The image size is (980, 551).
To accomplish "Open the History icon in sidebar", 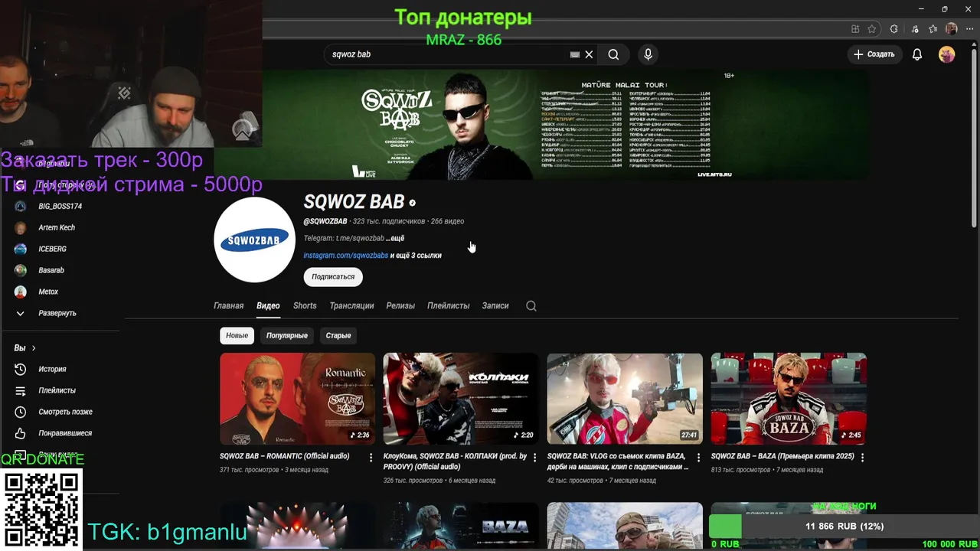I will coord(21,369).
